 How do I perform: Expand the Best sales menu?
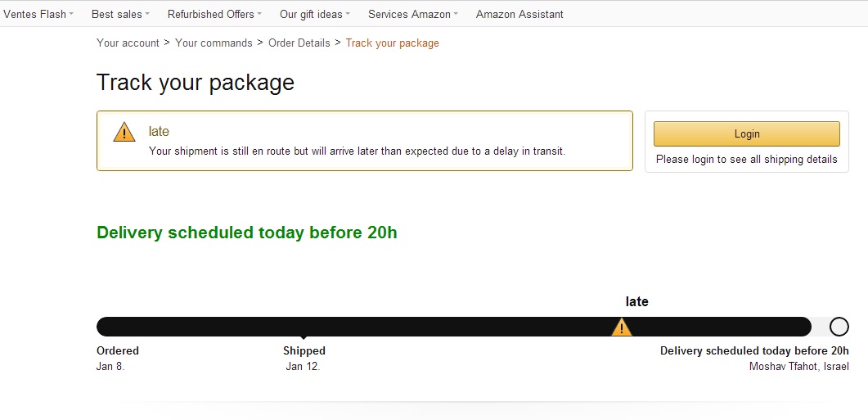(120, 14)
